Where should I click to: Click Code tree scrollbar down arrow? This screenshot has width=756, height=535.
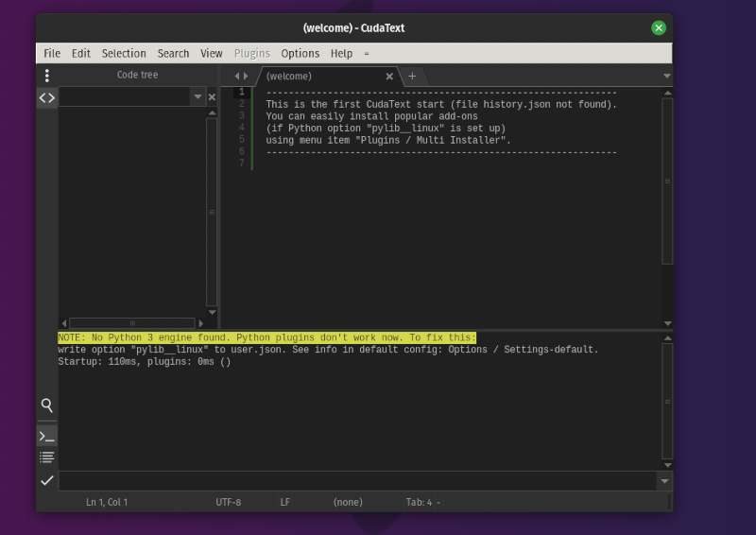212,312
